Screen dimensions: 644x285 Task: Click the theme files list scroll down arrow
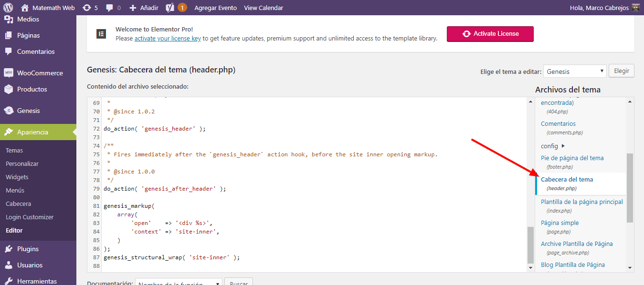[x=630, y=268]
